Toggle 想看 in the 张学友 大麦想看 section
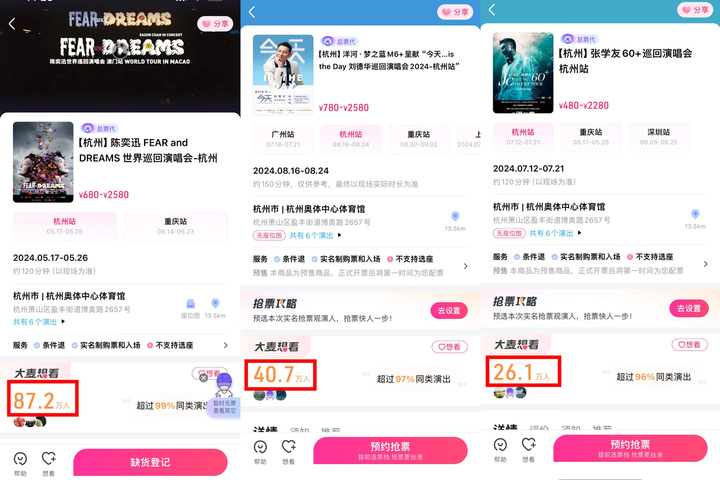Image resolution: width=720 pixels, height=480 pixels. [x=689, y=345]
